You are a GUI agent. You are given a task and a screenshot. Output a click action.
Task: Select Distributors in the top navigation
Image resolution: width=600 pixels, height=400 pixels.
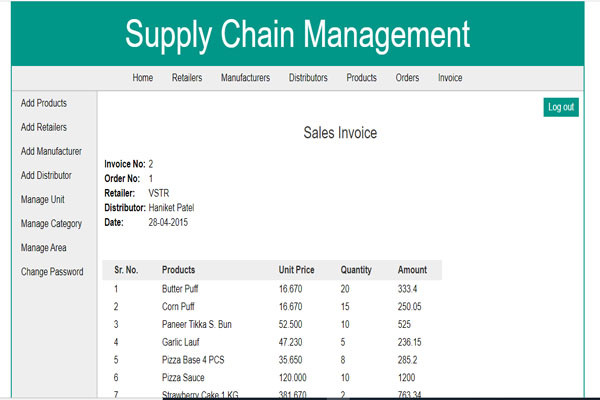(x=308, y=78)
